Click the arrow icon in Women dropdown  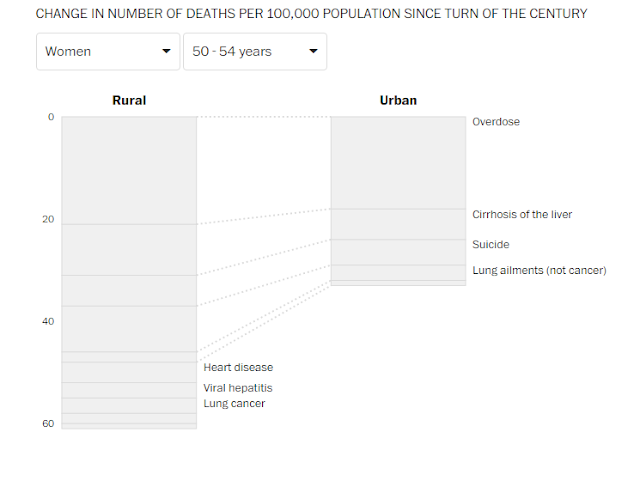point(166,51)
